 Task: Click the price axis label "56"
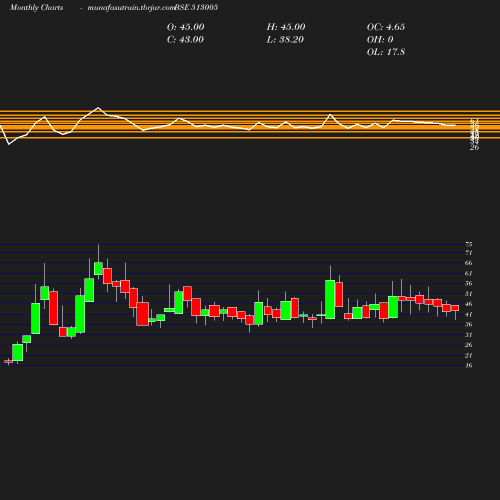[469, 284]
